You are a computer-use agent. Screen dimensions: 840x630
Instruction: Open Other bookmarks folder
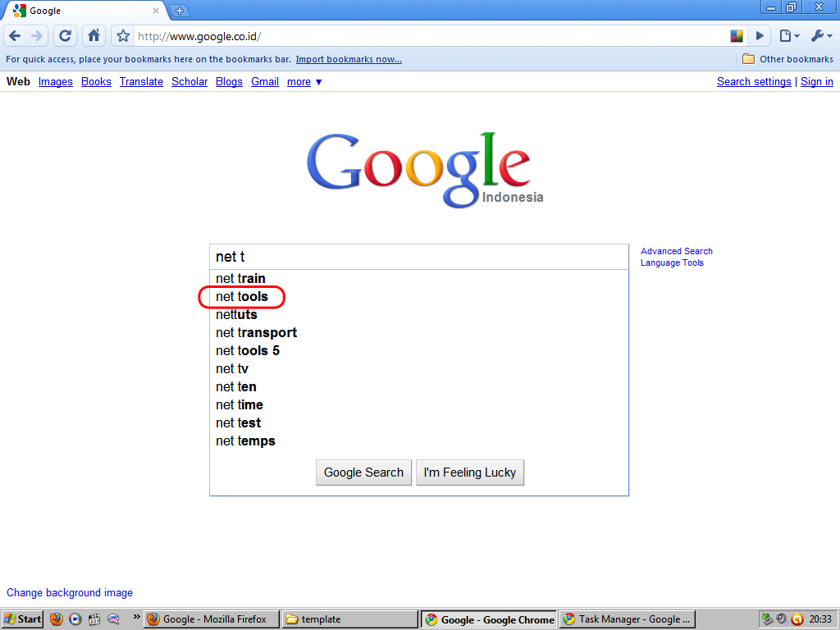pos(787,59)
